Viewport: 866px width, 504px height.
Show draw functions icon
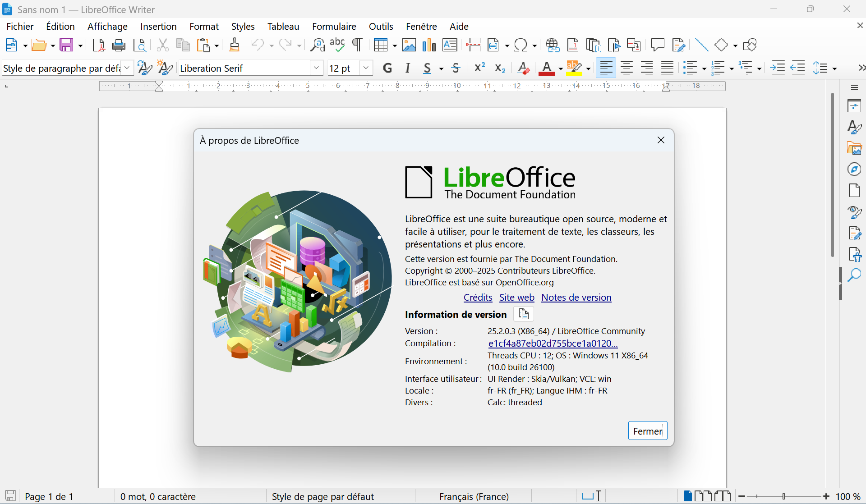[x=749, y=45]
